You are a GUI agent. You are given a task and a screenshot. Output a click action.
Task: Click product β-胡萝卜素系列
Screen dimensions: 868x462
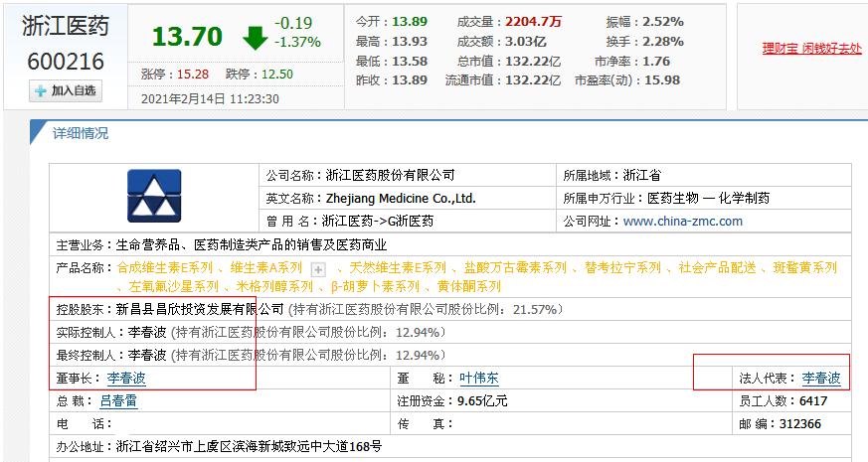point(375,286)
